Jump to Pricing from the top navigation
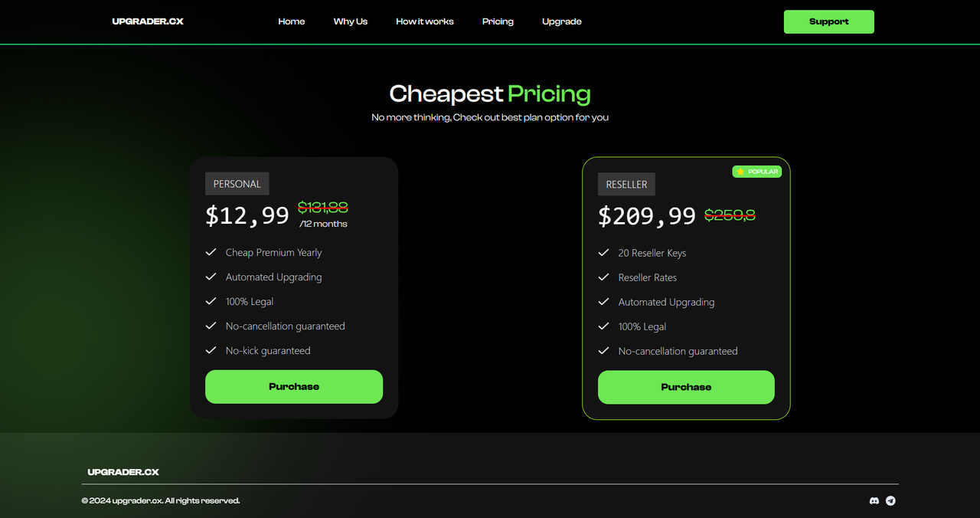Viewport: 980px width, 518px height. [x=498, y=21]
